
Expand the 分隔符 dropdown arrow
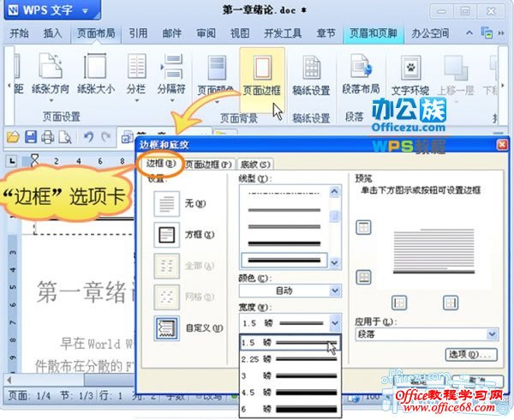[x=172, y=100]
